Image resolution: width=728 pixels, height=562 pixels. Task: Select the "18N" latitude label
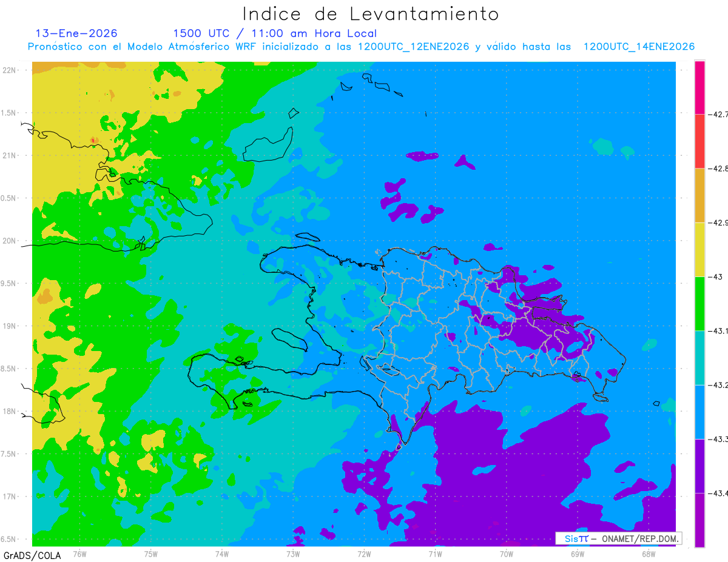(x=10, y=411)
